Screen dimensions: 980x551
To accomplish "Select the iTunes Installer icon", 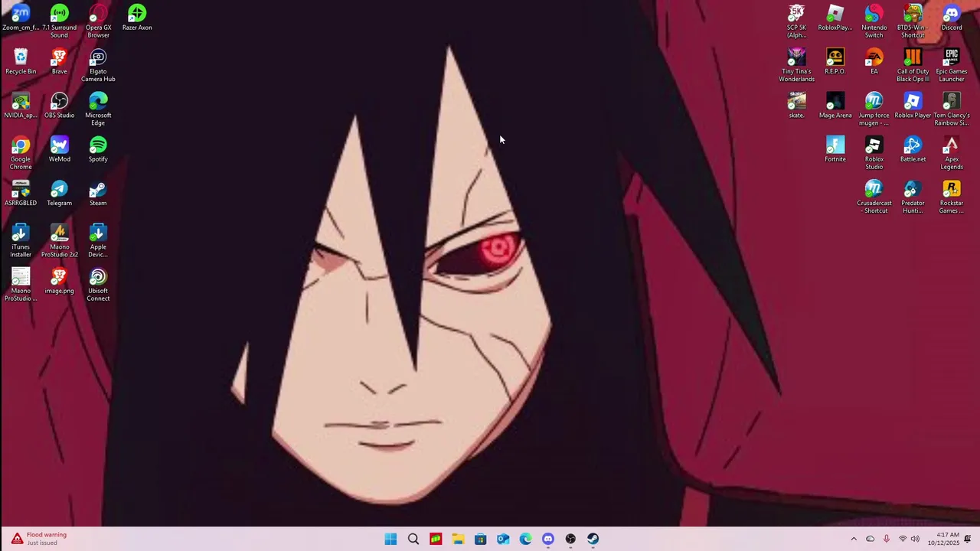I will point(21,241).
